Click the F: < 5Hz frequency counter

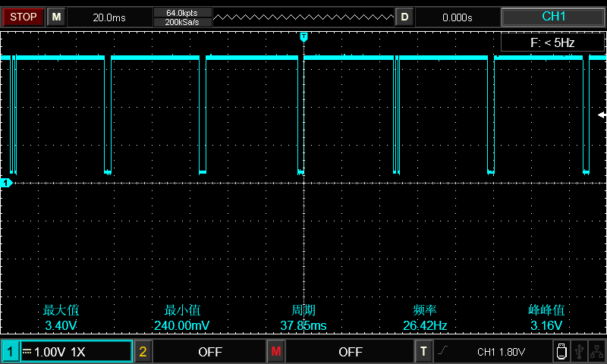click(552, 42)
